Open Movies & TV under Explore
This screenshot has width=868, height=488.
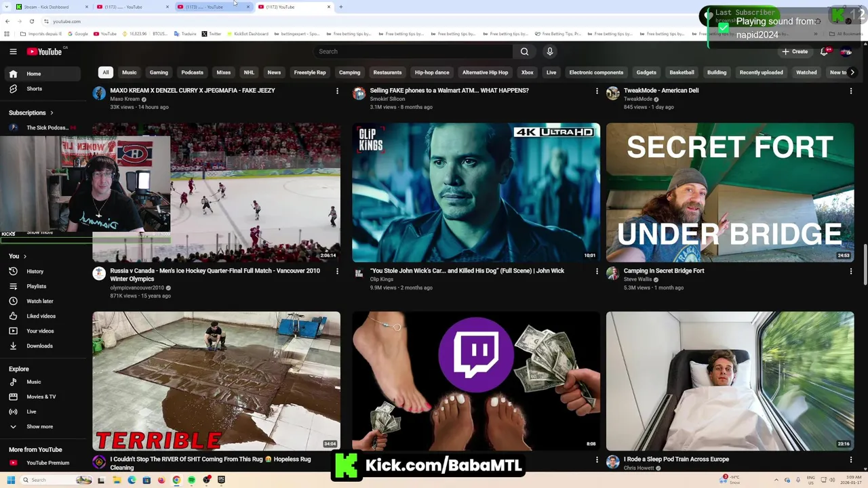coord(43,396)
